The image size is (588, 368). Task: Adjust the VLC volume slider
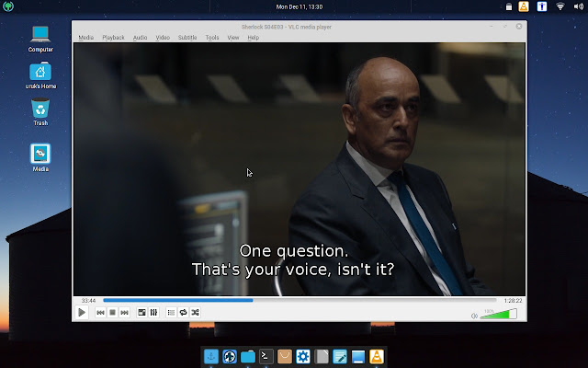click(x=498, y=314)
